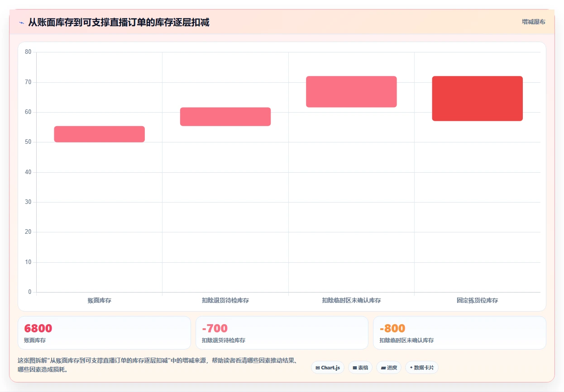Open the 6800 账面库存 data card
The height and width of the screenshot is (392, 564).
[x=104, y=333]
